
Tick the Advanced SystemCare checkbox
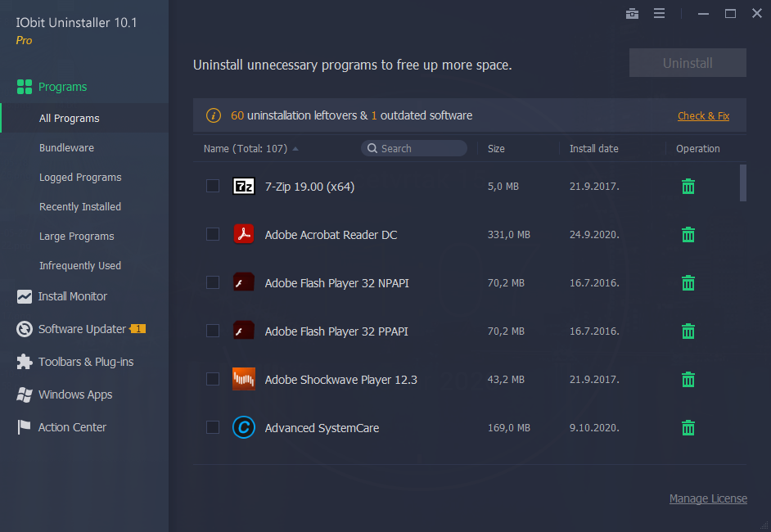click(213, 426)
